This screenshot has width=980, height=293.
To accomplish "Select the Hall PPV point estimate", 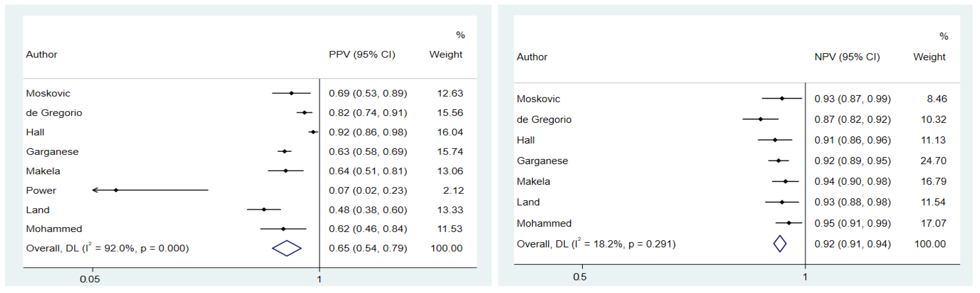I will click(313, 132).
